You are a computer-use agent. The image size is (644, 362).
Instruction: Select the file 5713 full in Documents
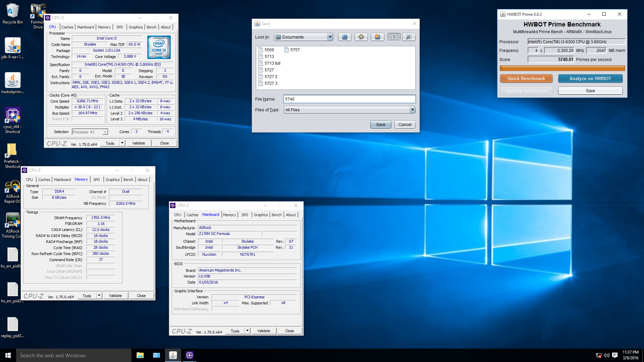pos(269,63)
